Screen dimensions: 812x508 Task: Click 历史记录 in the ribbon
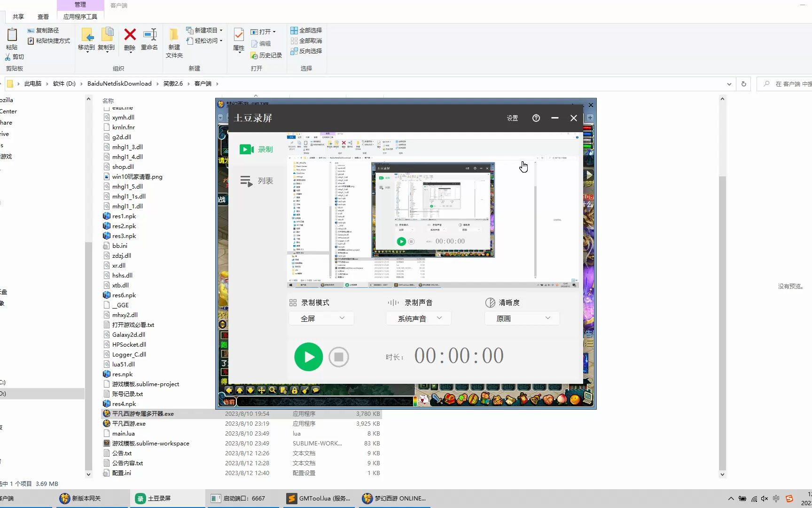point(266,55)
